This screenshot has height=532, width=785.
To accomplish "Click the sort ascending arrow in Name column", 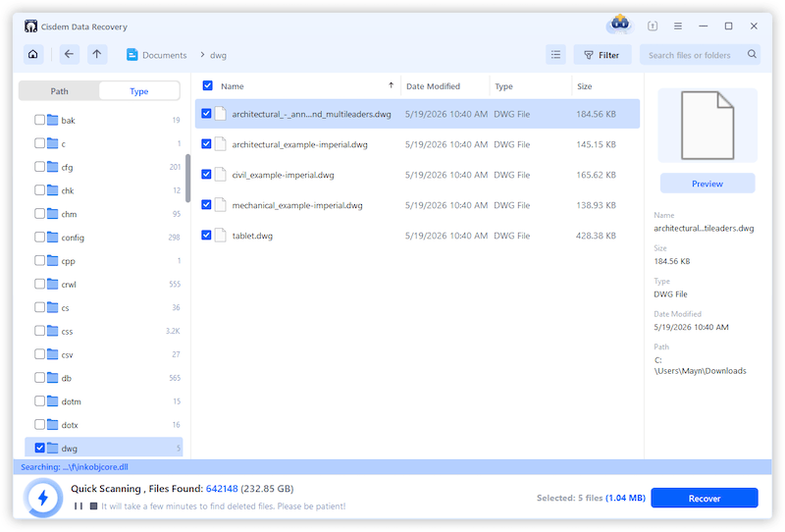I will (x=391, y=85).
